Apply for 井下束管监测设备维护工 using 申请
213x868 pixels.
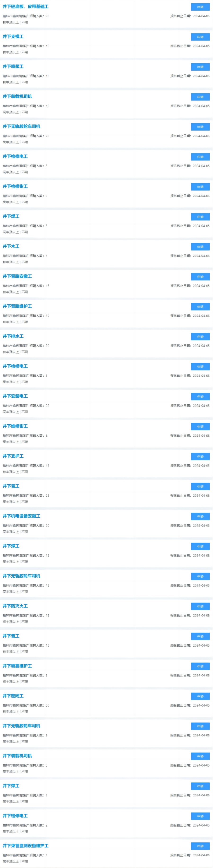coord(200,846)
